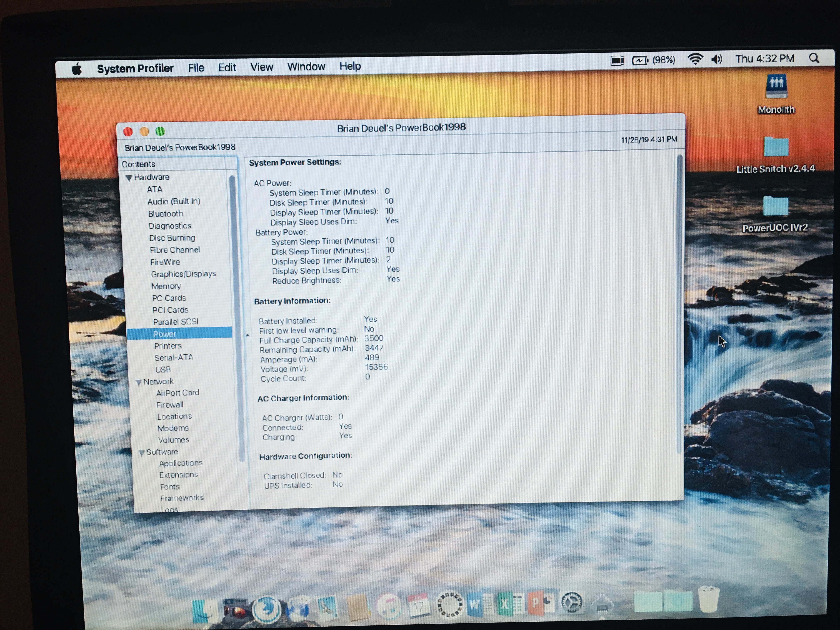Open the Help menu
This screenshot has width=840, height=630.
click(350, 66)
